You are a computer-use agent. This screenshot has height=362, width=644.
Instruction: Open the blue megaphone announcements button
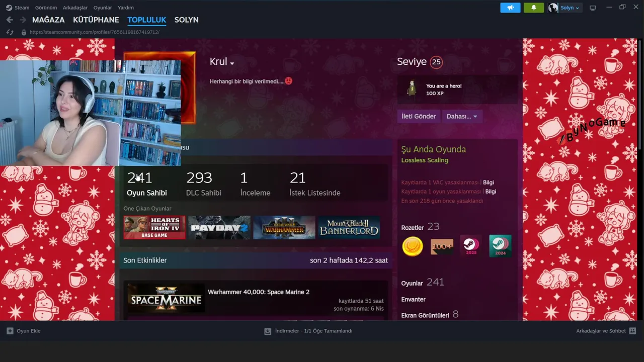pyautogui.click(x=510, y=8)
